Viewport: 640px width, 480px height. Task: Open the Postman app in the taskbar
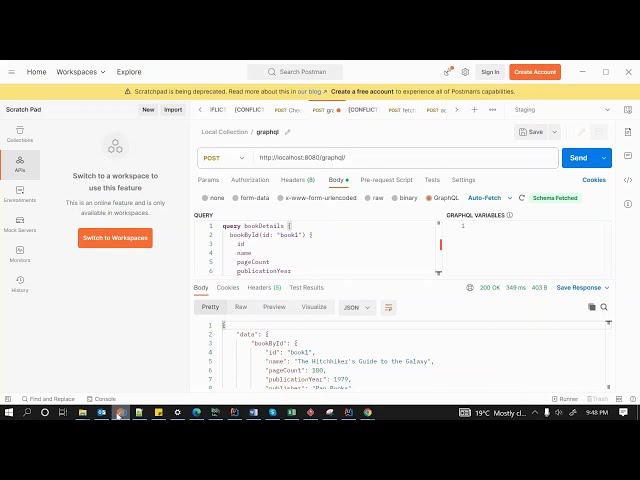click(x=121, y=412)
